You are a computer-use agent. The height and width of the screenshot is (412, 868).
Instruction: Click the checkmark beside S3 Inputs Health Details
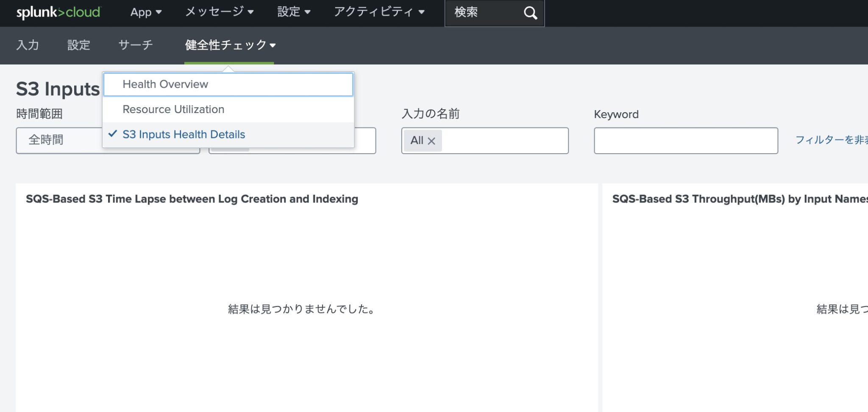point(112,134)
